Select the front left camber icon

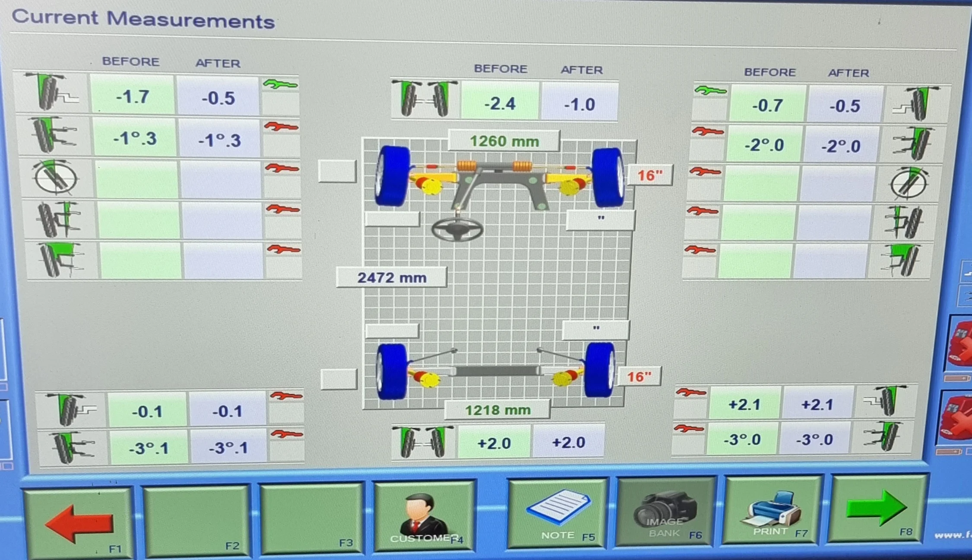click(55, 135)
